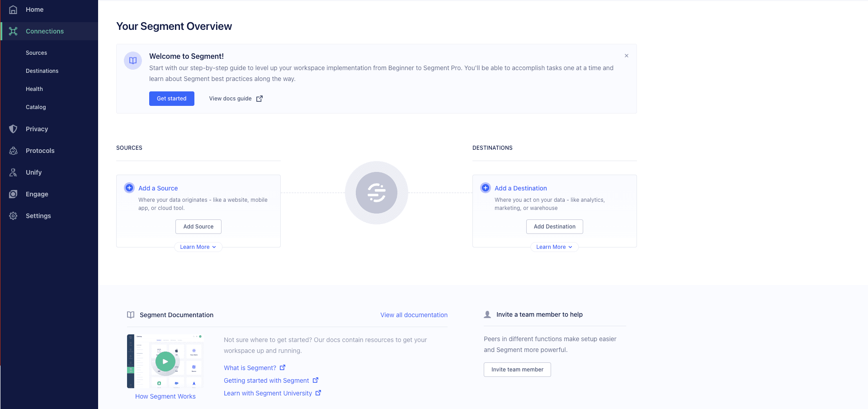Click the Settings gear icon

click(13, 216)
